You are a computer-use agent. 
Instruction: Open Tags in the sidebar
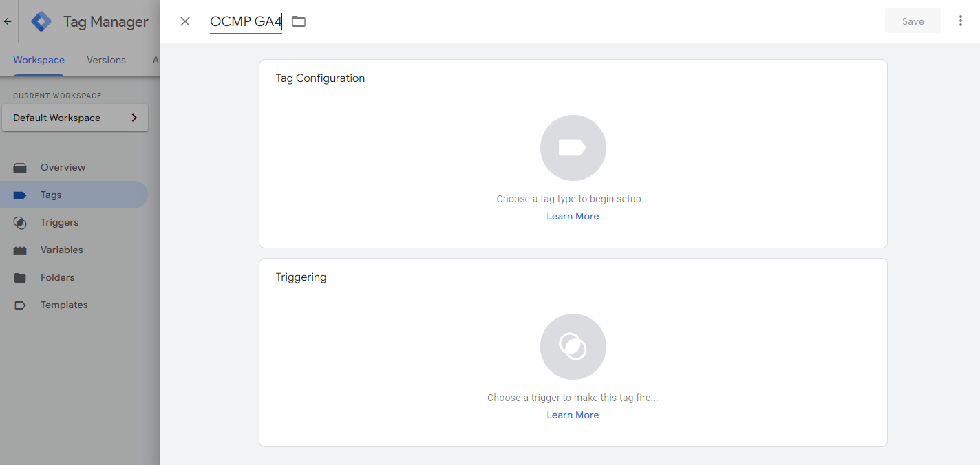click(x=74, y=195)
